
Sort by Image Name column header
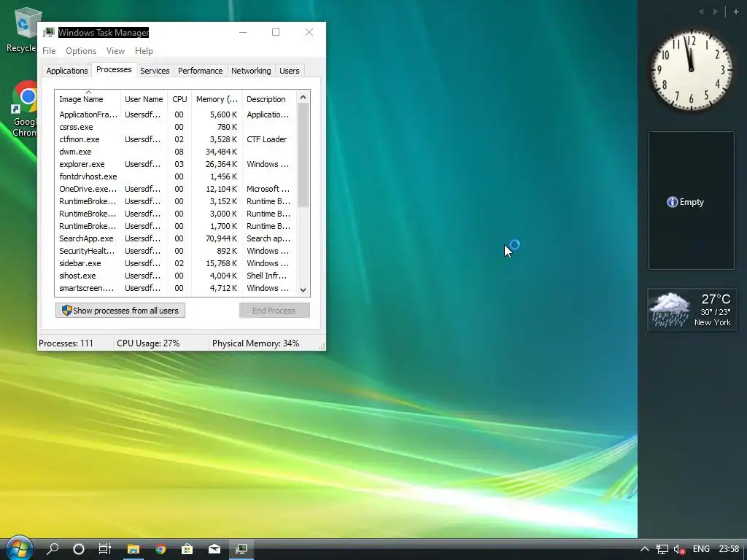tap(88, 99)
